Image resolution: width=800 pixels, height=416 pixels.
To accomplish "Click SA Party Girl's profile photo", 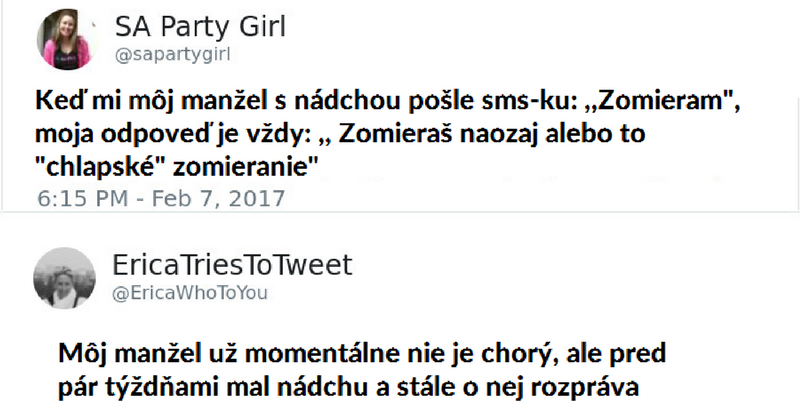I will point(65,42).
